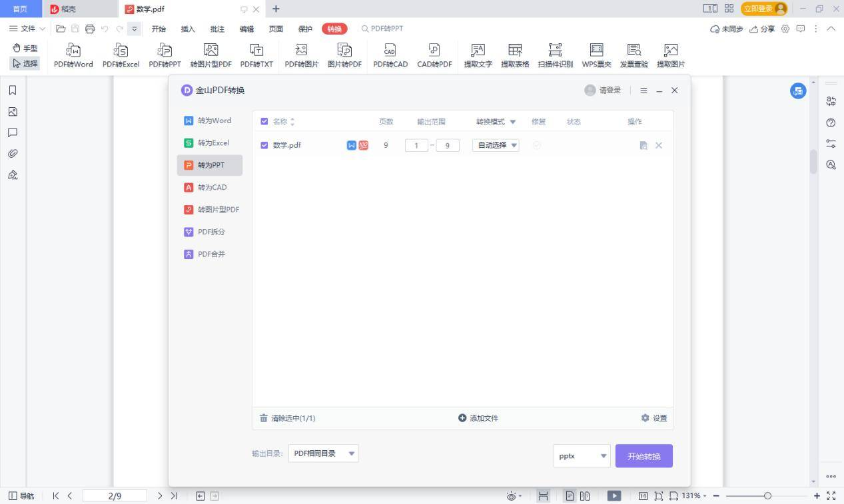The height and width of the screenshot is (504, 844).
Task: Open the PDF转图片 converter
Action: (301, 55)
